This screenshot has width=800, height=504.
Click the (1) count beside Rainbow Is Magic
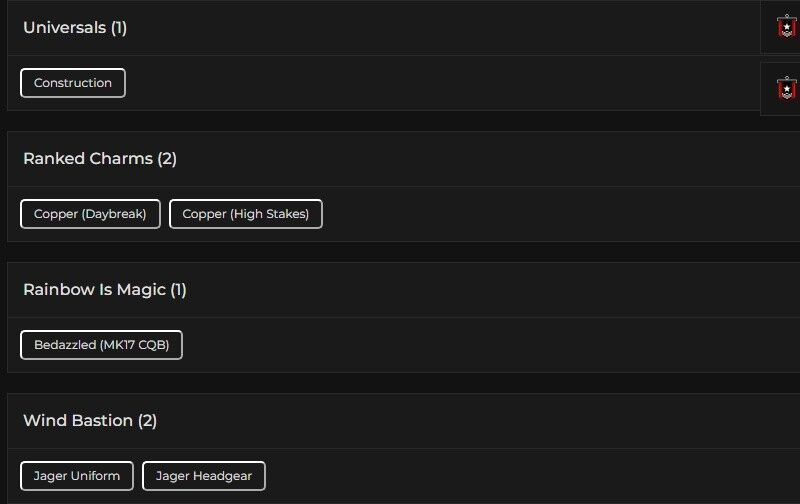click(x=178, y=290)
